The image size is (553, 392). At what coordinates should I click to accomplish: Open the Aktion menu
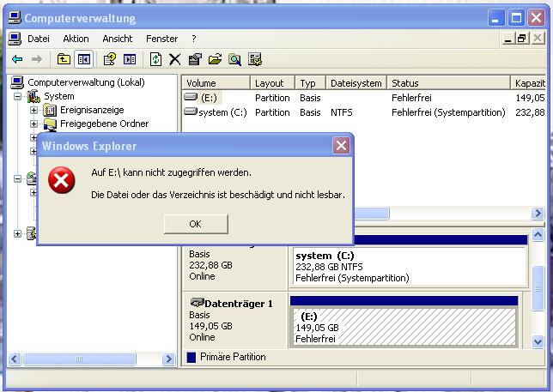(x=76, y=39)
